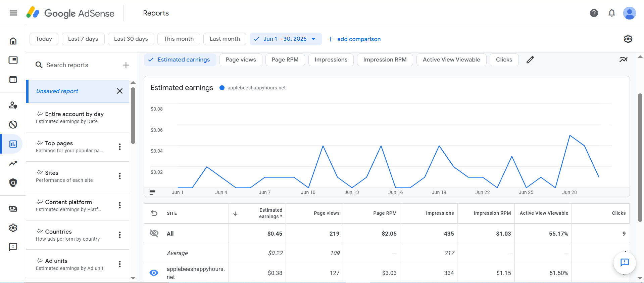Toggle visibility of applebeeshappyhours.net row
The image size is (644, 283).
[154, 273]
